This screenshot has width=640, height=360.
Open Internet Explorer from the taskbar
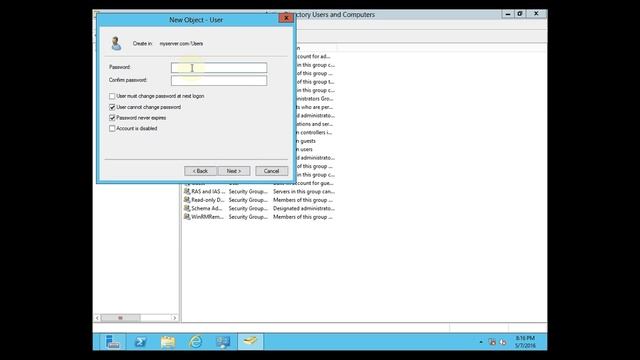(196, 342)
